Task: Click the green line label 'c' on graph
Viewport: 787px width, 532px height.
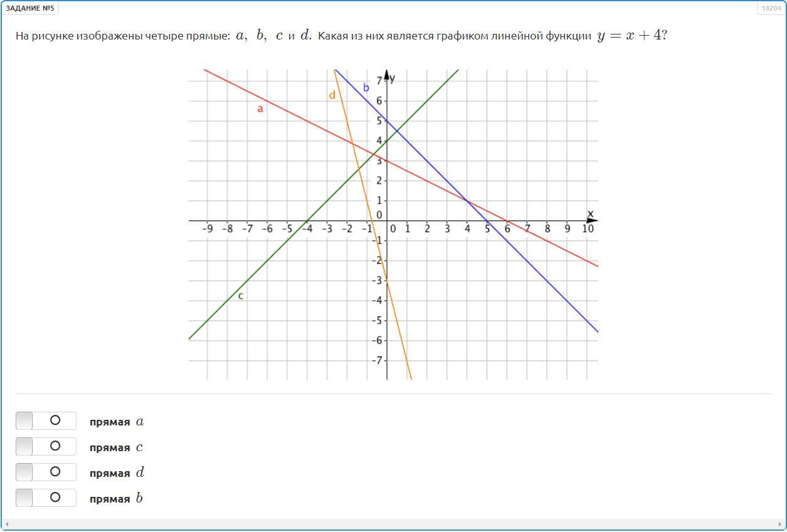Action: coord(241,296)
